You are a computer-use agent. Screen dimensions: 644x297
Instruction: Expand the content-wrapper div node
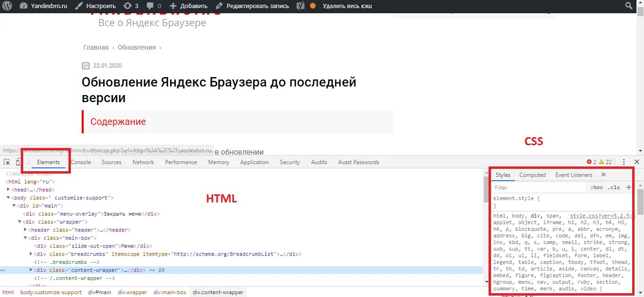click(31, 270)
